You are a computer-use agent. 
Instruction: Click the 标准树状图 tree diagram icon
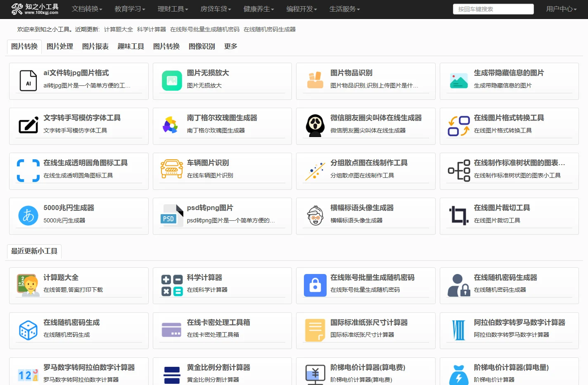459,170
